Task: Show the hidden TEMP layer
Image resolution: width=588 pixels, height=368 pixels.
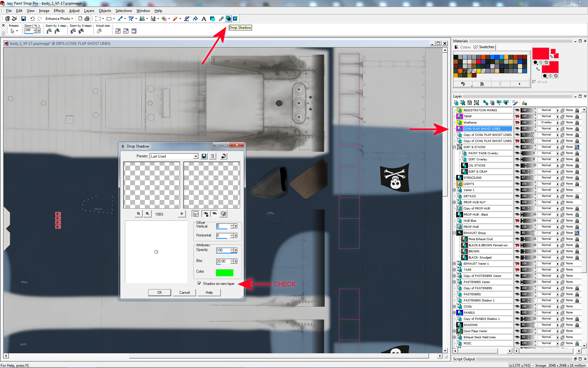Action: [x=517, y=116]
